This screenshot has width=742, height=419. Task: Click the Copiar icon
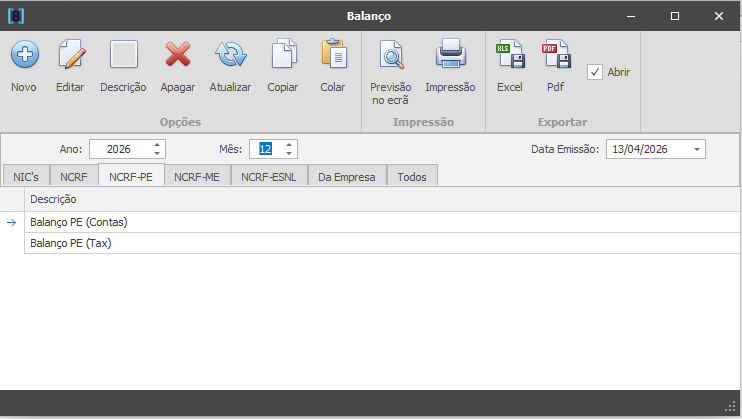pyautogui.click(x=283, y=55)
